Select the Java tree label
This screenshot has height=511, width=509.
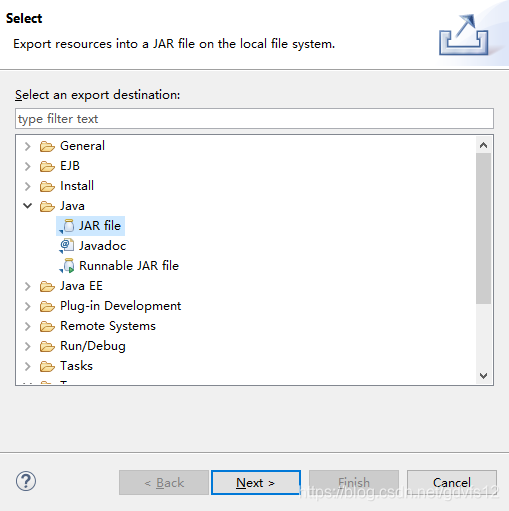(72, 206)
